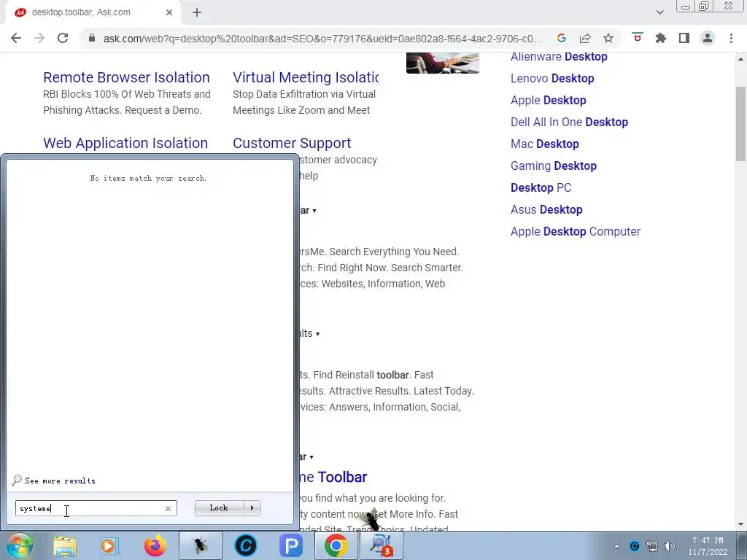Open Alienware Desktop related search
Screen dimensions: 747x560
pyautogui.click(x=559, y=57)
